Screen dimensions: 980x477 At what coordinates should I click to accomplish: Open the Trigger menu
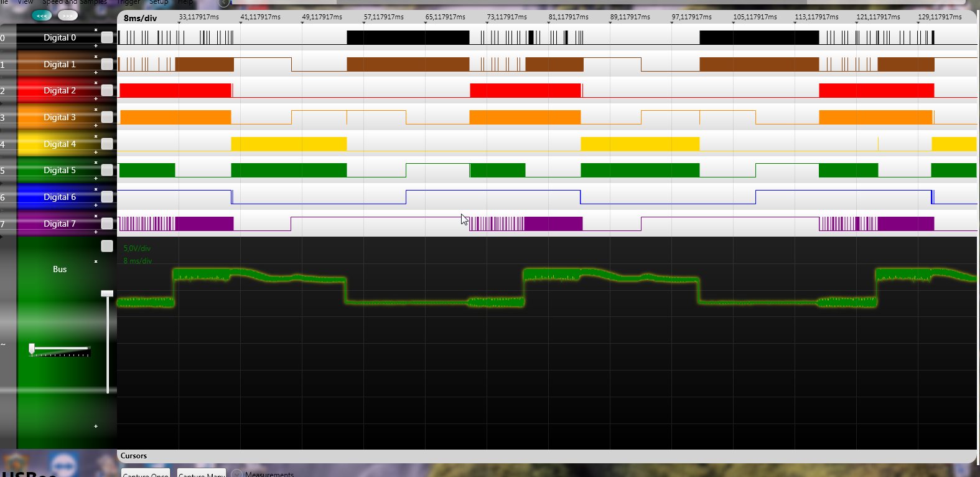point(129,2)
